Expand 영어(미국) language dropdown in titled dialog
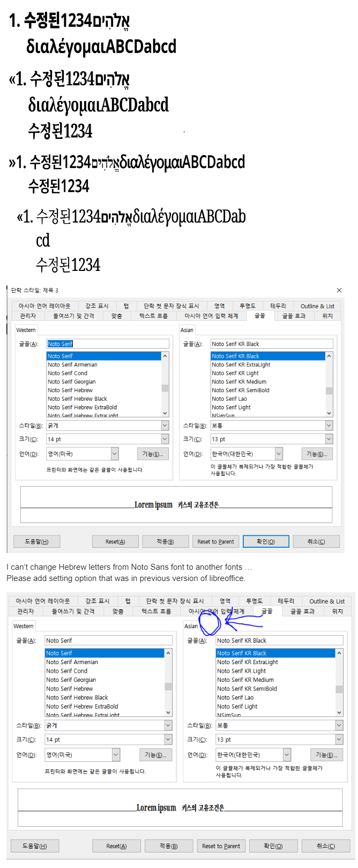358x868 pixels. [114, 454]
